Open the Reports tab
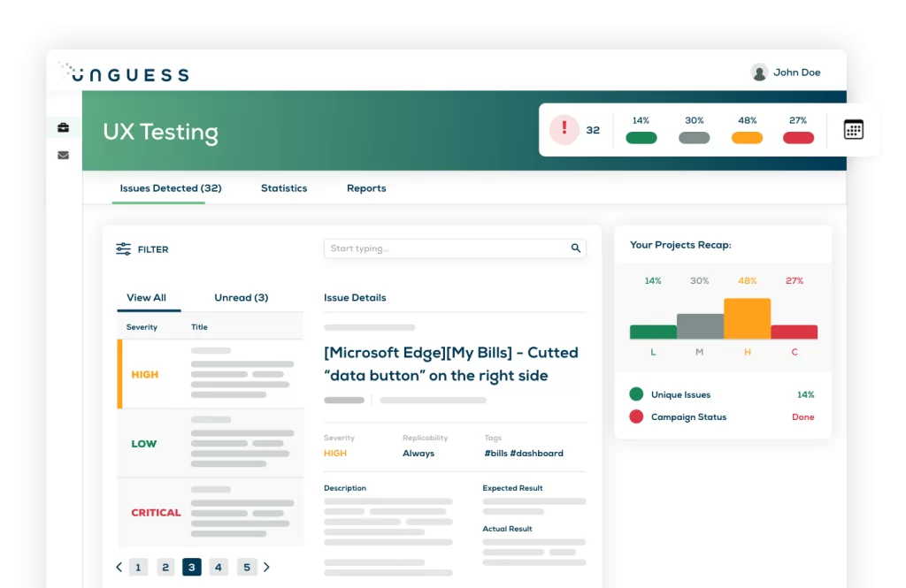Viewport: 906px width, 588px height. [x=366, y=188]
